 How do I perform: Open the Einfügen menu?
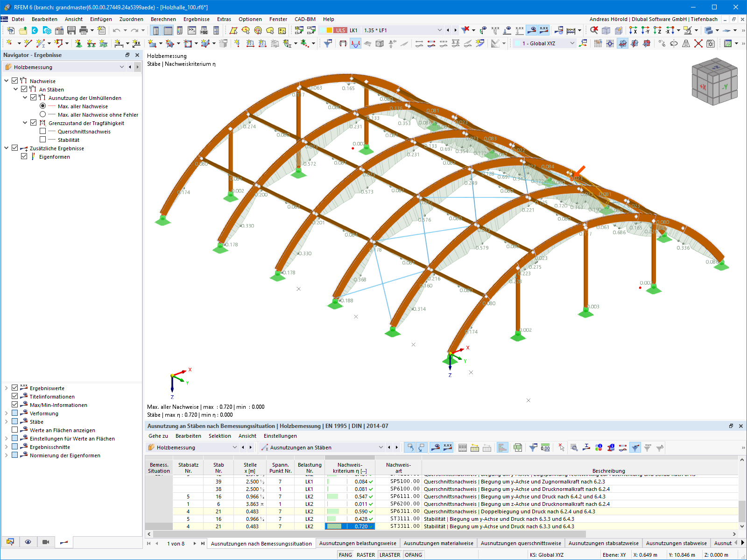(x=101, y=19)
